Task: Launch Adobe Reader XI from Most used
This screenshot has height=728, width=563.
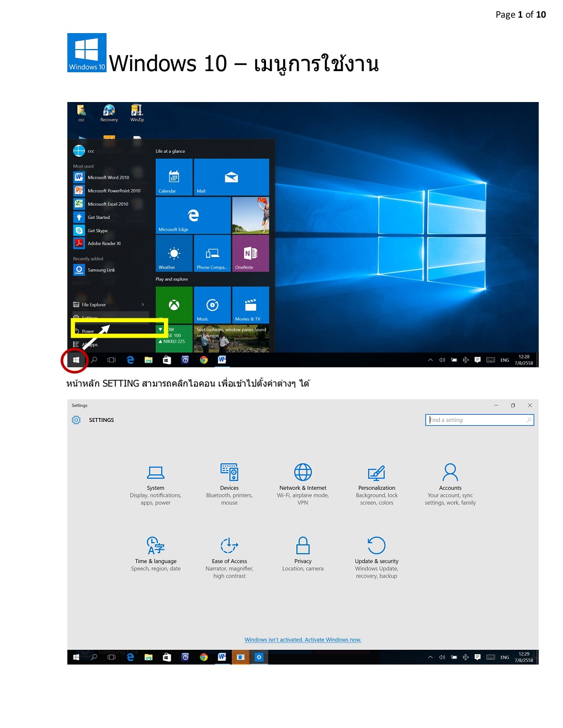Action: (108, 243)
